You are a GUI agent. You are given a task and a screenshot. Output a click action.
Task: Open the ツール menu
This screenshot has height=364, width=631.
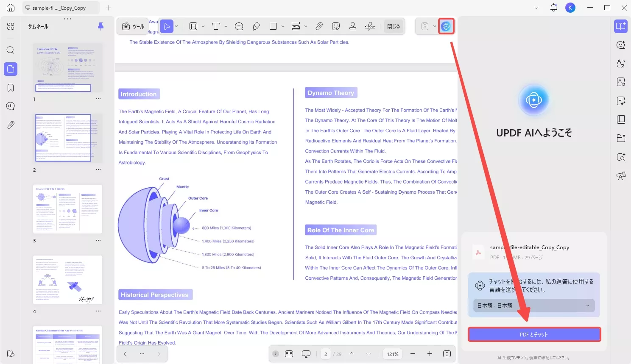(x=133, y=26)
